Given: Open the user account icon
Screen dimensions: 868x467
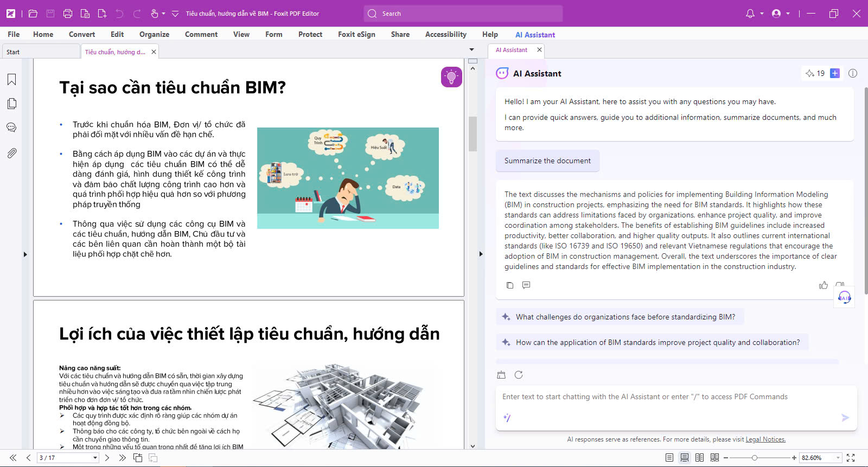Looking at the screenshot, I should tap(776, 14).
